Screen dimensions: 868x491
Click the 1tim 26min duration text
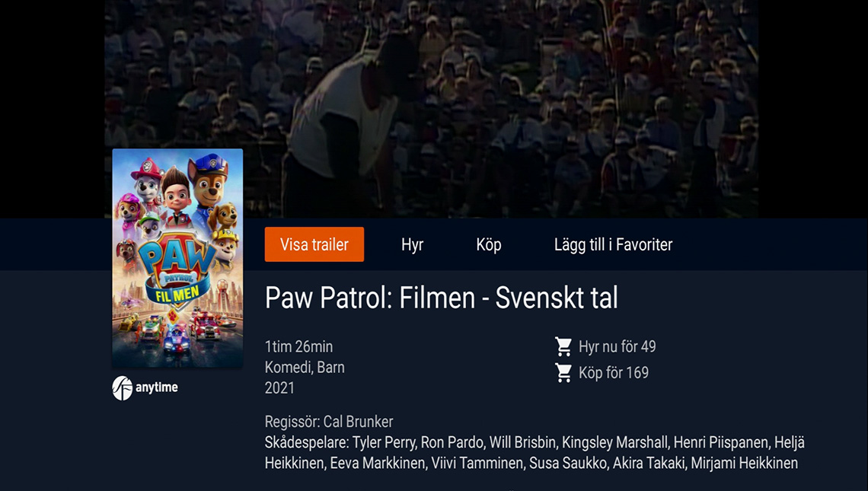click(x=299, y=346)
